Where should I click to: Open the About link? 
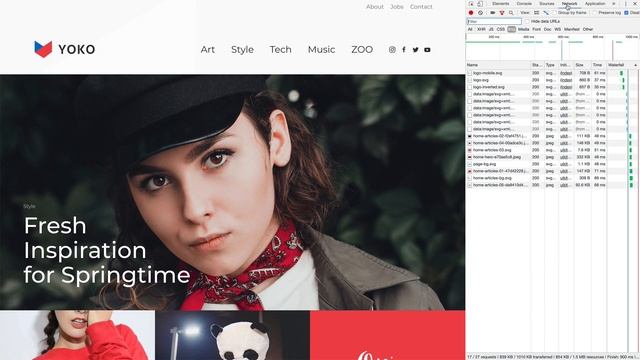[x=375, y=7]
